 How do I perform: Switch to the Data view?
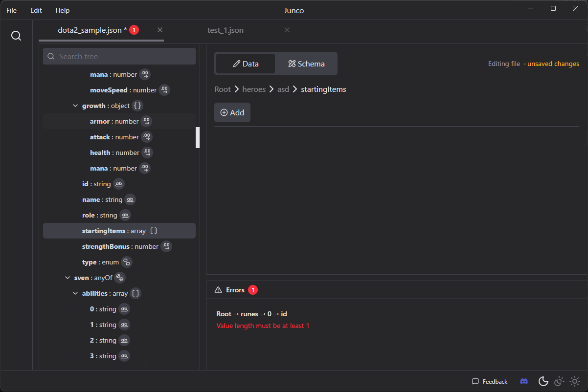tap(246, 64)
